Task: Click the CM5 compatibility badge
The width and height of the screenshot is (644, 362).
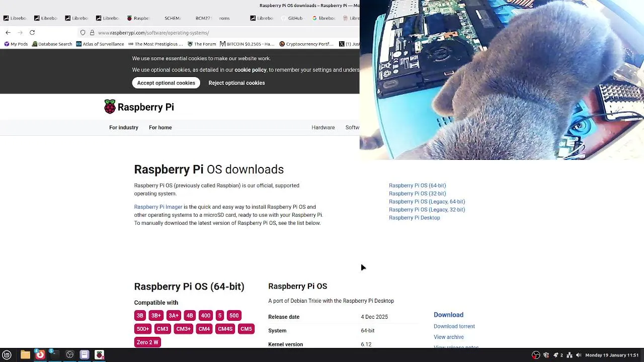Action: [x=246, y=329]
